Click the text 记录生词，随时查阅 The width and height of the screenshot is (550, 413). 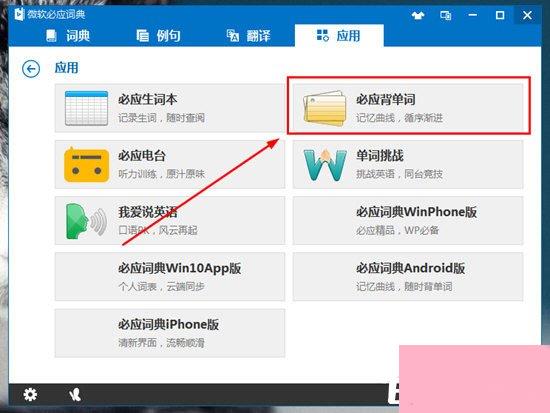pos(161,118)
